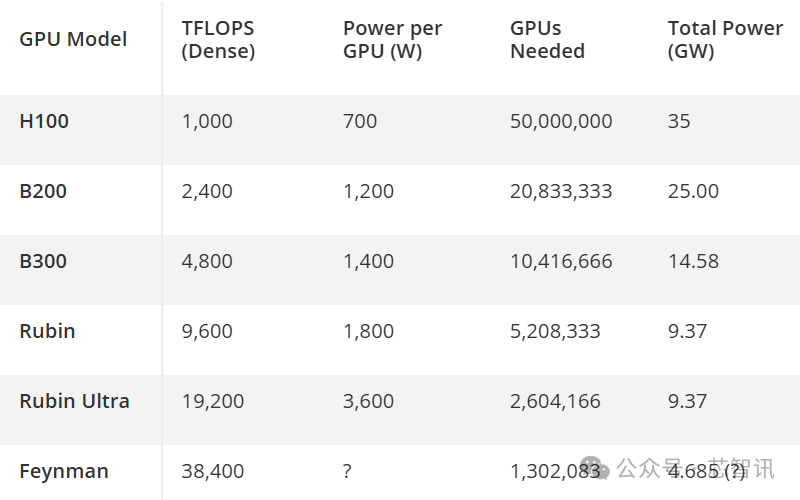This screenshot has width=800, height=500.
Task: Select the B200 row label
Action: pos(43,191)
